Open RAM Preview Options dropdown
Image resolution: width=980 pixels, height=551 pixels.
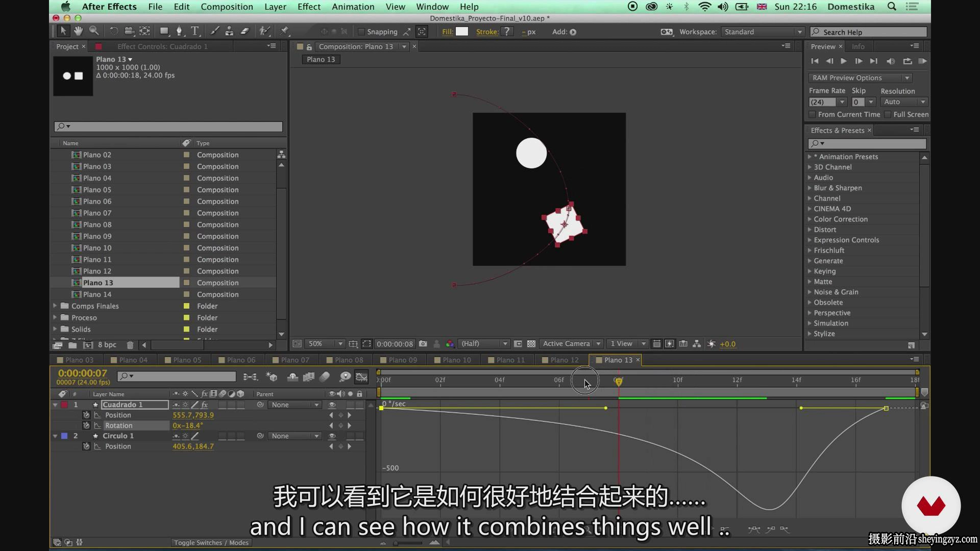[861, 78]
